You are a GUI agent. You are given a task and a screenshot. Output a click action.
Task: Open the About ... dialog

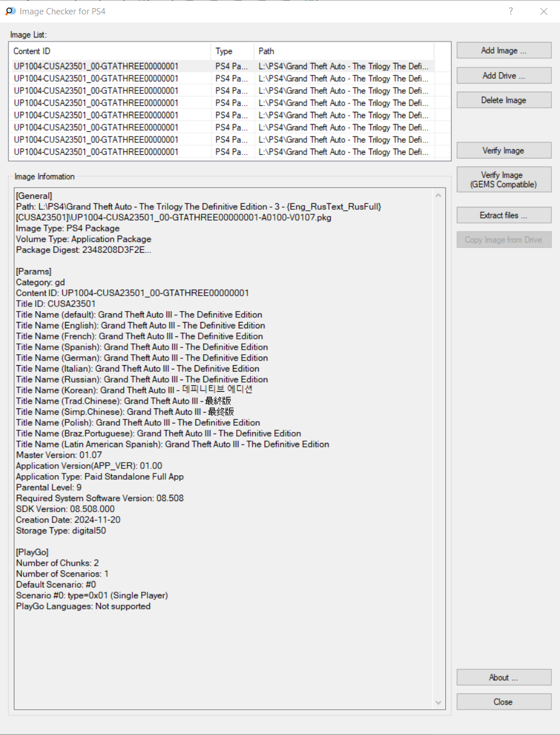[504, 677]
